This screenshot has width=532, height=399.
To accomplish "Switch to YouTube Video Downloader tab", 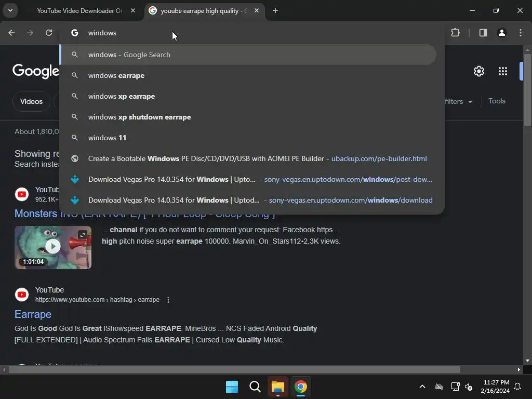I will click(x=79, y=11).
